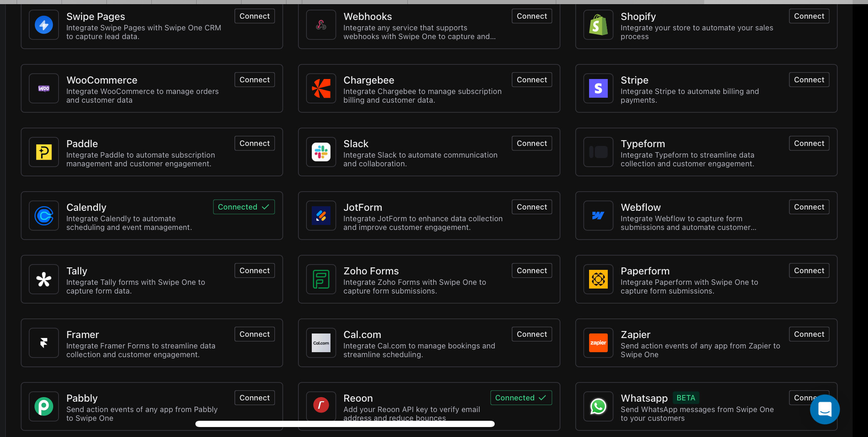The height and width of the screenshot is (437, 868).
Task: Click the Calendly title text
Action: (x=86, y=207)
